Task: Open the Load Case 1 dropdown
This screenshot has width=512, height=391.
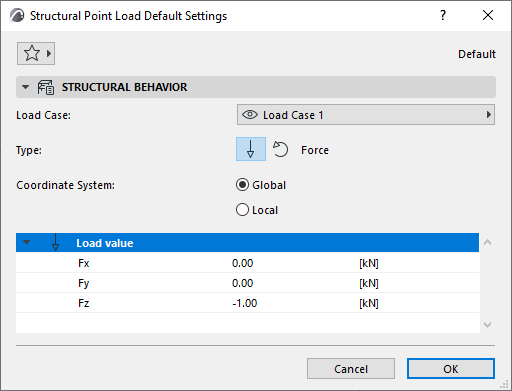Action: click(x=366, y=115)
